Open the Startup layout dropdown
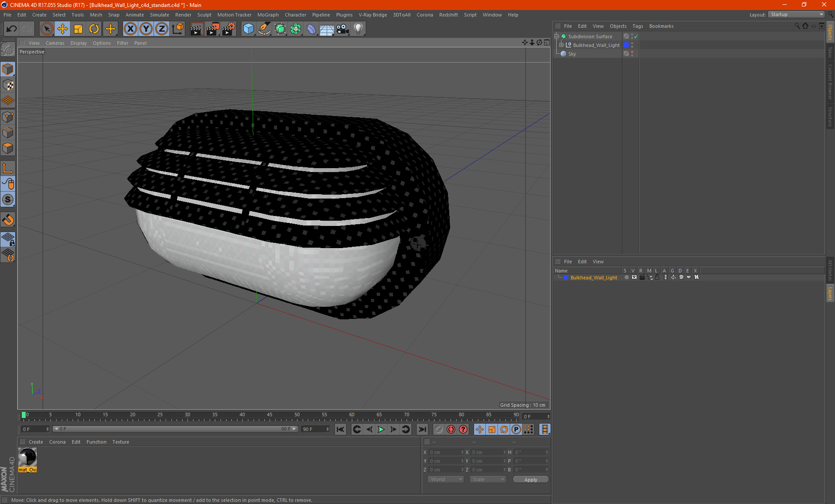835x504 pixels. click(x=797, y=14)
